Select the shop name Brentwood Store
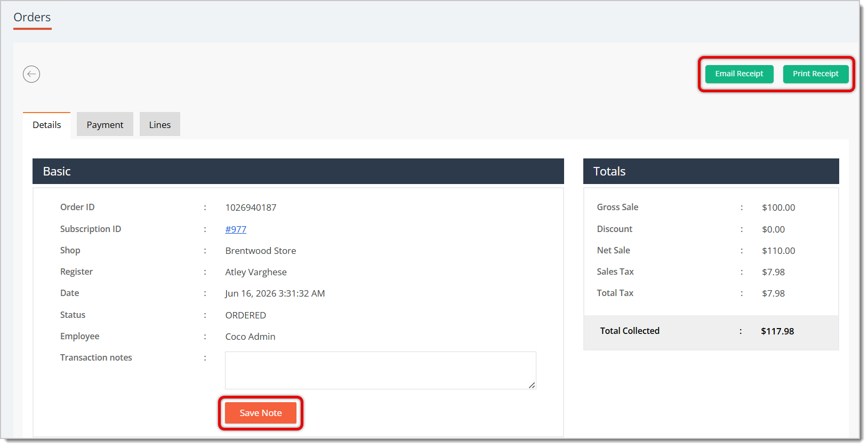The width and height of the screenshot is (868, 447). (261, 251)
